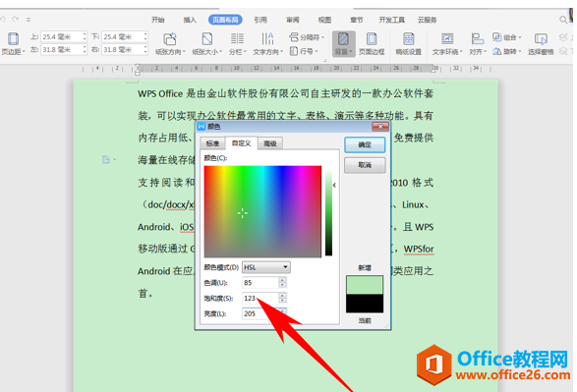Click the search magnifier icon
Screen dimensions: 577x392
(x=563, y=20)
